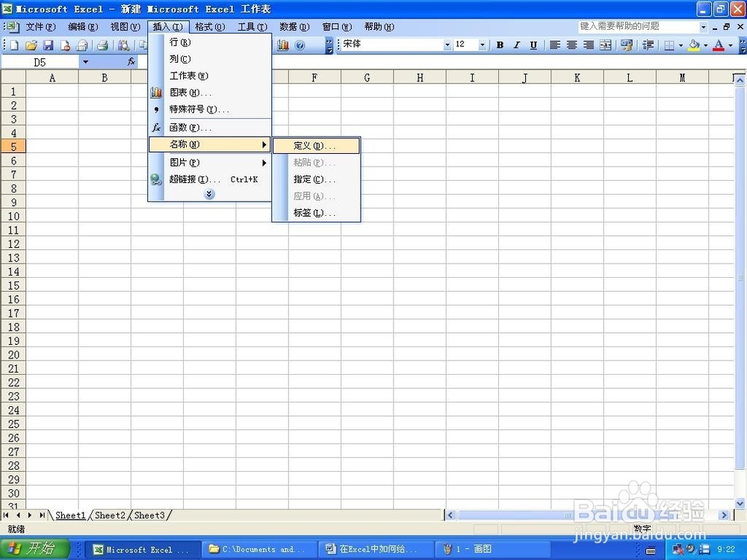The height and width of the screenshot is (560, 747).
Task: Open the 工具(T) menu
Action: [252, 27]
